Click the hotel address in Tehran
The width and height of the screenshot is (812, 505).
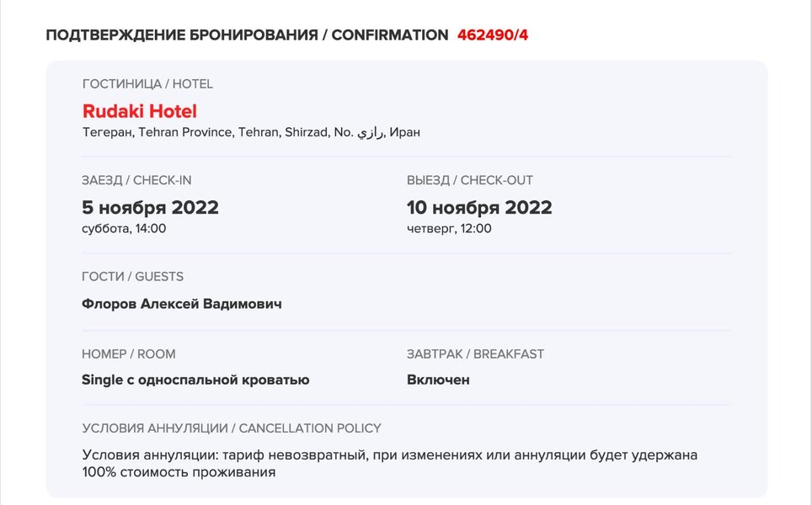tap(219, 132)
